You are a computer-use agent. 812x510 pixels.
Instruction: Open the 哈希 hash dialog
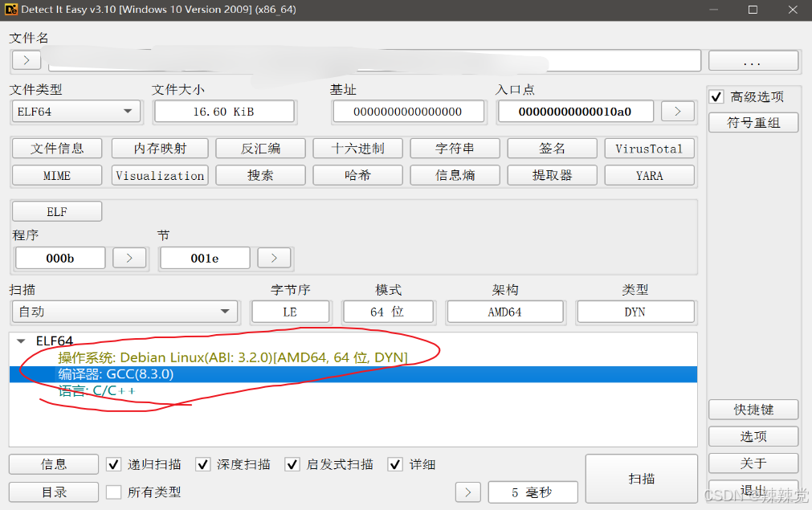358,176
